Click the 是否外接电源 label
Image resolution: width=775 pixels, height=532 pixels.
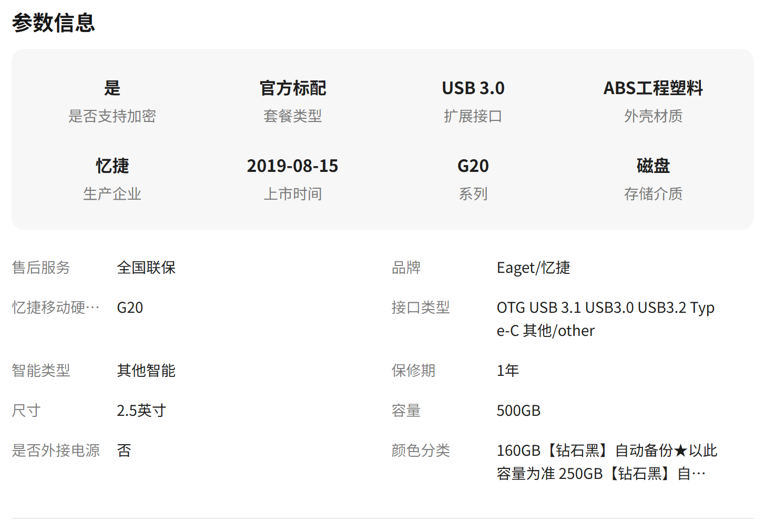[x=56, y=451]
